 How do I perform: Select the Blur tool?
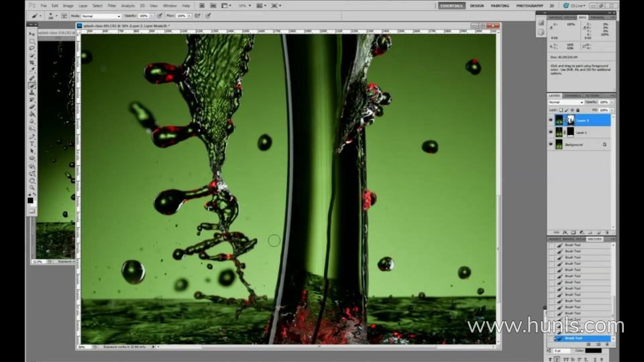[x=32, y=122]
